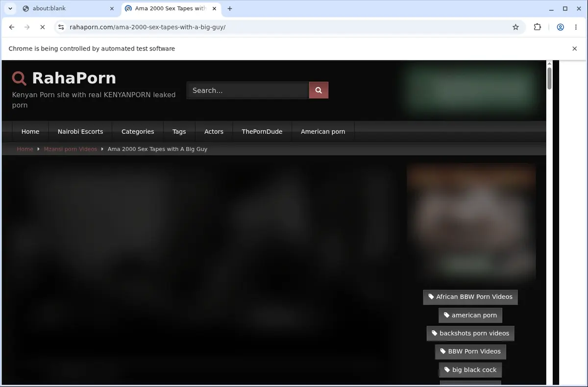Select the backshots porn videos tag
This screenshot has height=387, width=588.
(x=470, y=333)
